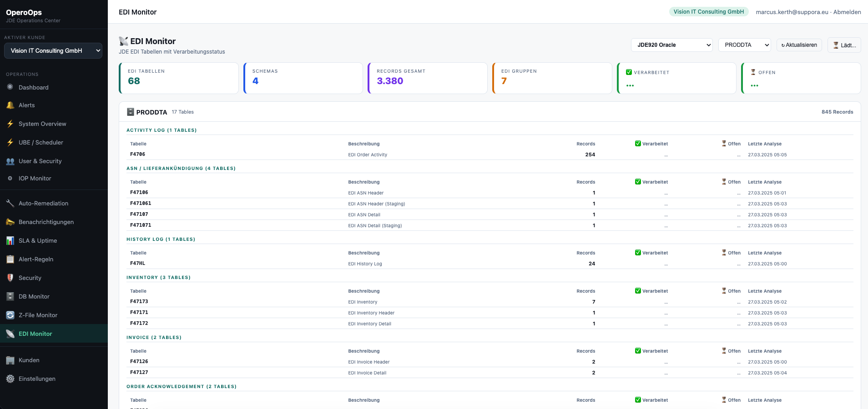The width and height of the screenshot is (868, 409).
Task: Click the Auto-Remediation wrench icon
Action: [10, 204]
